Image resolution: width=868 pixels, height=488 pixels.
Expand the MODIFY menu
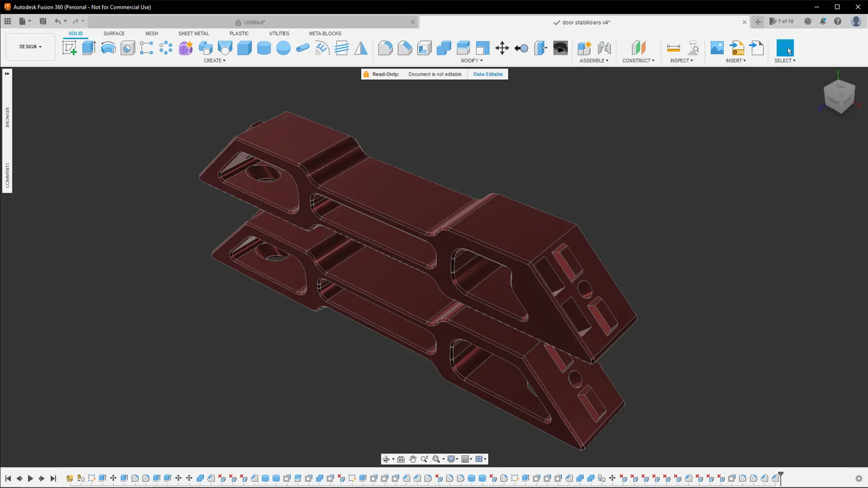tap(471, 61)
